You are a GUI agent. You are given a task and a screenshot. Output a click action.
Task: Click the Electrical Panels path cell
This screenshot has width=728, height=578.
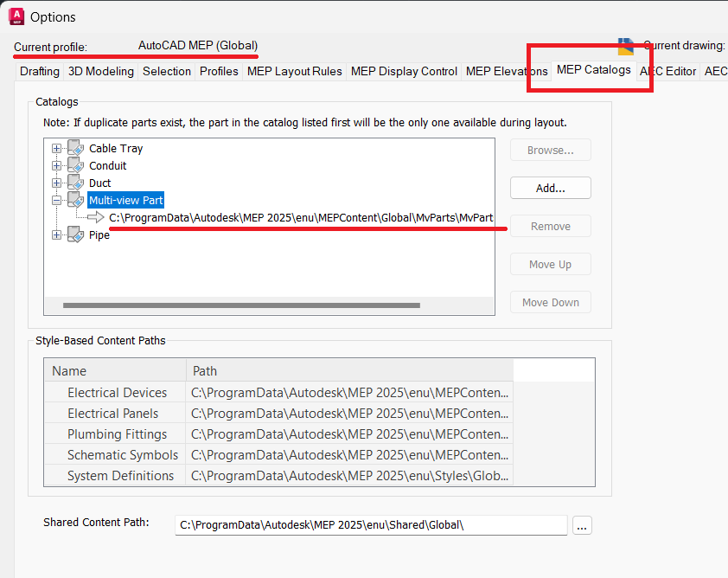(349, 414)
